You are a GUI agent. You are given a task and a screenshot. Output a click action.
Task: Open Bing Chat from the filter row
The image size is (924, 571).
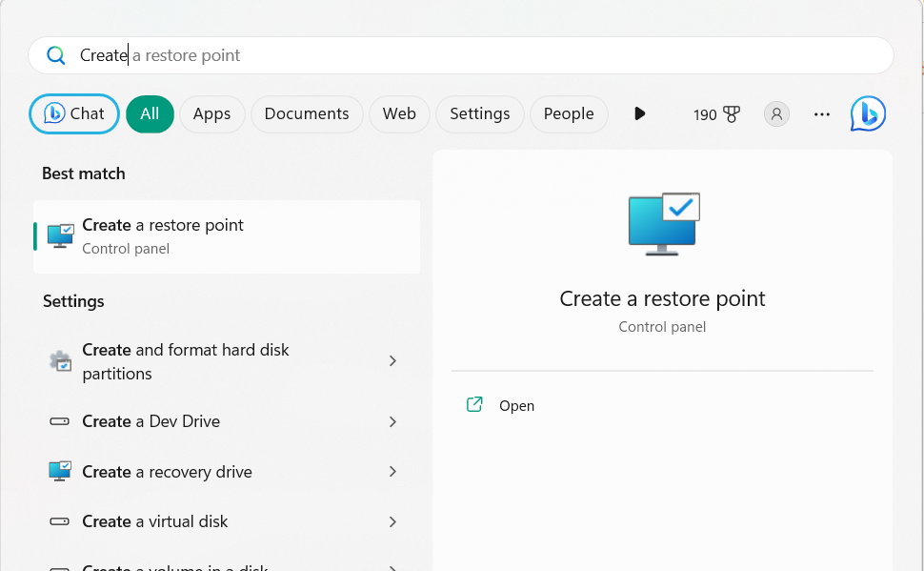(x=74, y=114)
